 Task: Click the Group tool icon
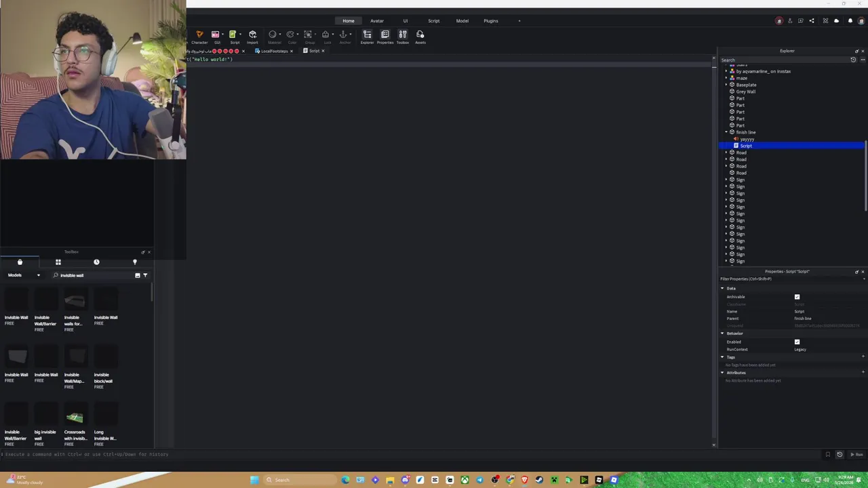pyautogui.click(x=308, y=35)
